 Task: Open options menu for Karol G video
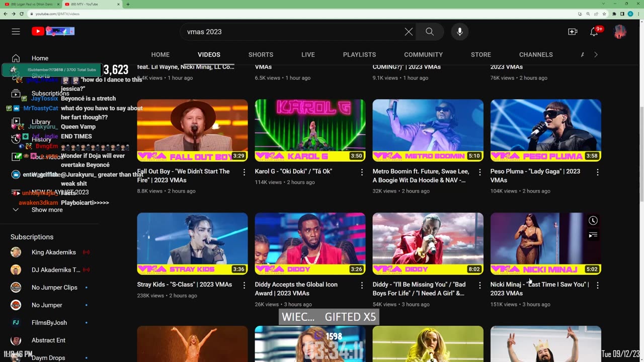pyautogui.click(x=362, y=172)
